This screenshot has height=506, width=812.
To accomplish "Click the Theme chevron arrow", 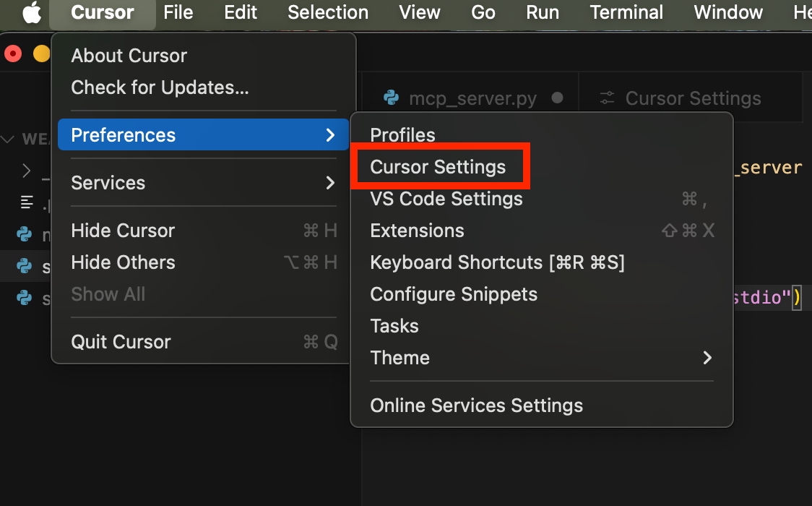I will tap(707, 358).
